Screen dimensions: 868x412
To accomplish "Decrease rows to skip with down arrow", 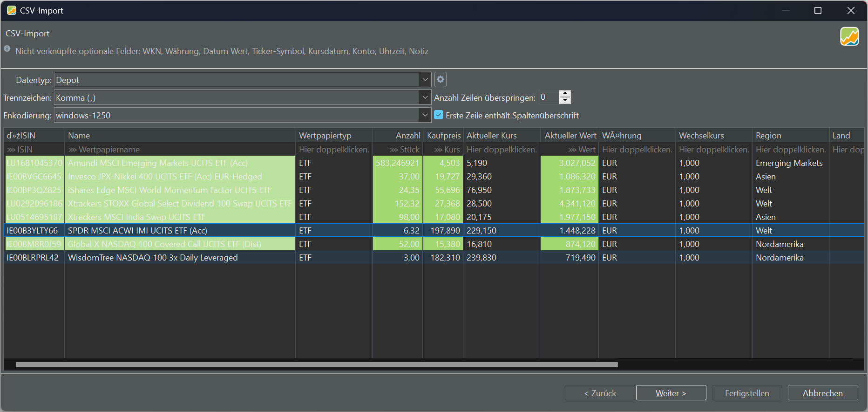I will pyautogui.click(x=565, y=100).
